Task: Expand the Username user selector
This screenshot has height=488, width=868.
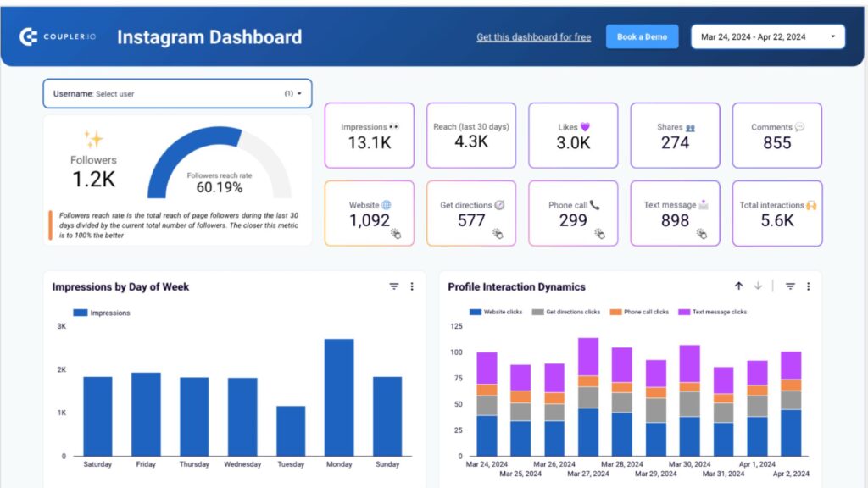Action: pyautogui.click(x=176, y=93)
